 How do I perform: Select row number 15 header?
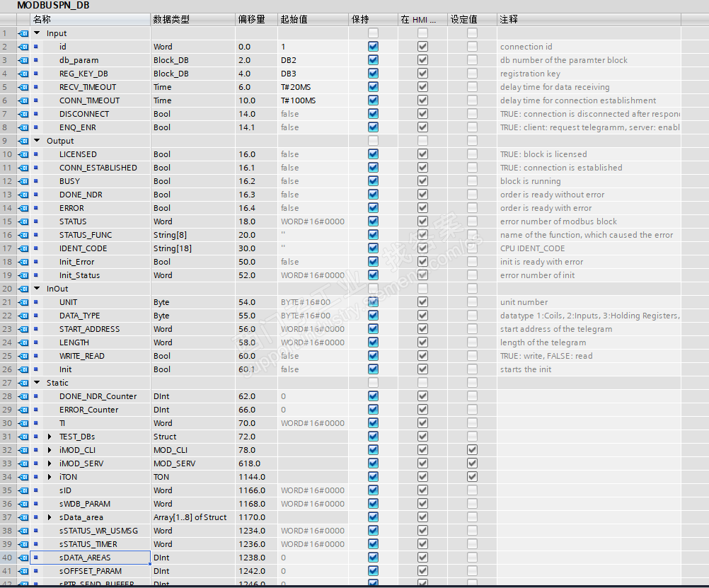pos(8,221)
